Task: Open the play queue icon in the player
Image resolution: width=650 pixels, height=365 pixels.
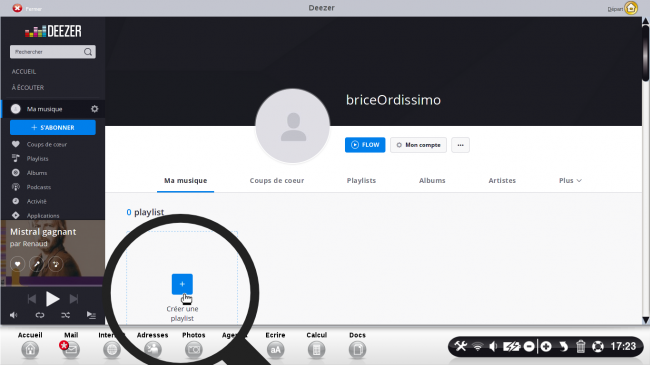Action: point(91,315)
